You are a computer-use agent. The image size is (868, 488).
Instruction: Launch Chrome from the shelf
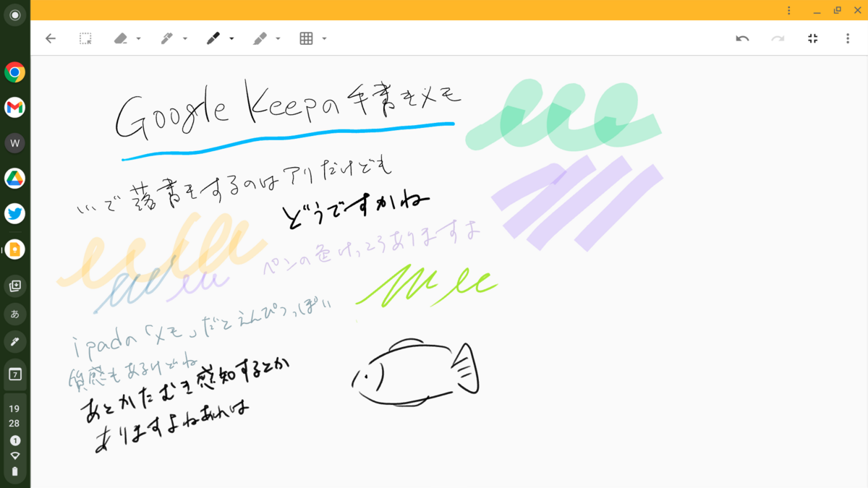[x=14, y=72]
